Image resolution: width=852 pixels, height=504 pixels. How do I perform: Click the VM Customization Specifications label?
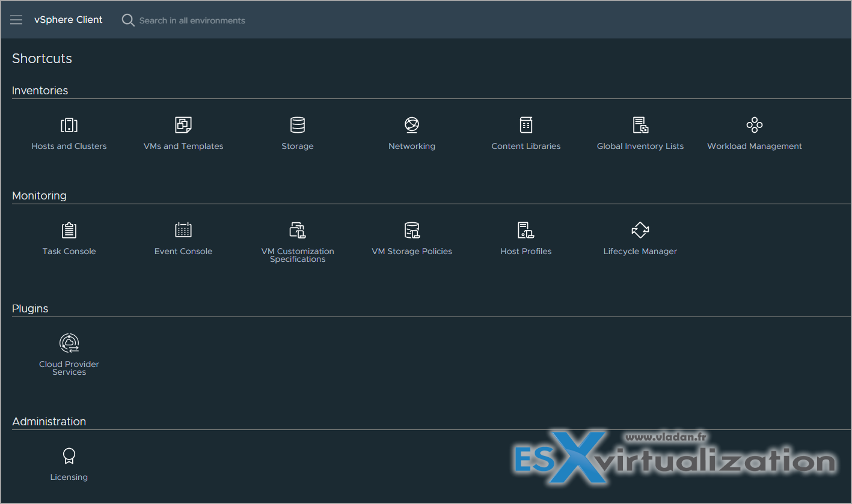pos(298,255)
